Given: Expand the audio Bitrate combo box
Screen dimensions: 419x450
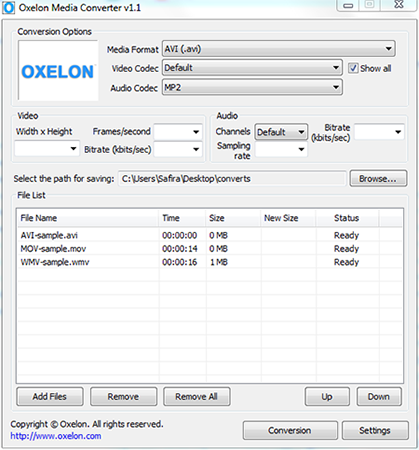Looking at the screenshot, I should (x=379, y=132).
